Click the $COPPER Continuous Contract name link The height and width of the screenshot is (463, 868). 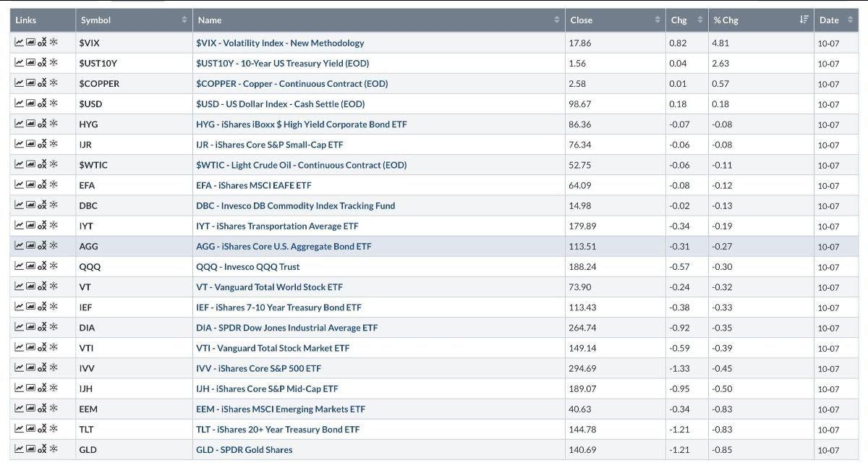click(292, 83)
